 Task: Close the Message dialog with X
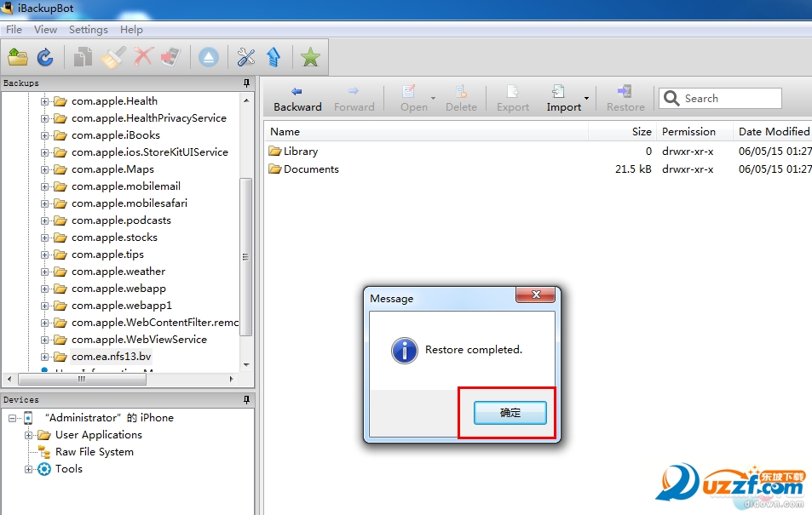[535, 295]
